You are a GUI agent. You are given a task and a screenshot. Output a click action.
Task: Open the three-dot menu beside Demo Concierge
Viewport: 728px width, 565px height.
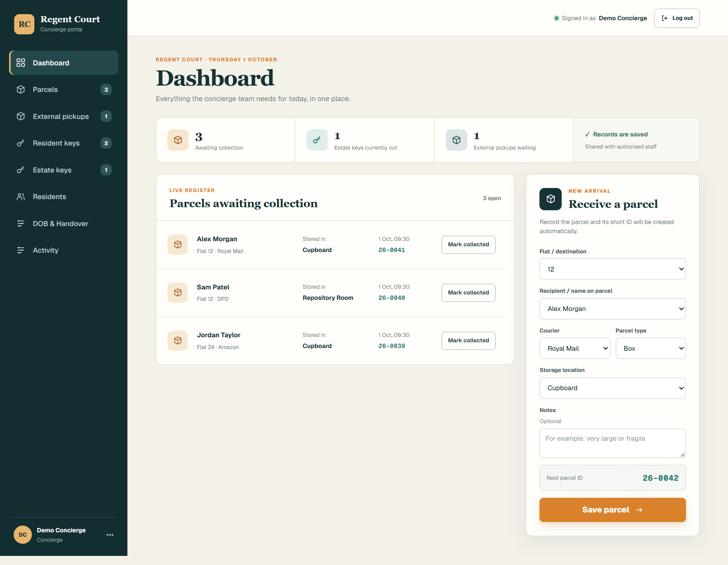[x=110, y=535]
